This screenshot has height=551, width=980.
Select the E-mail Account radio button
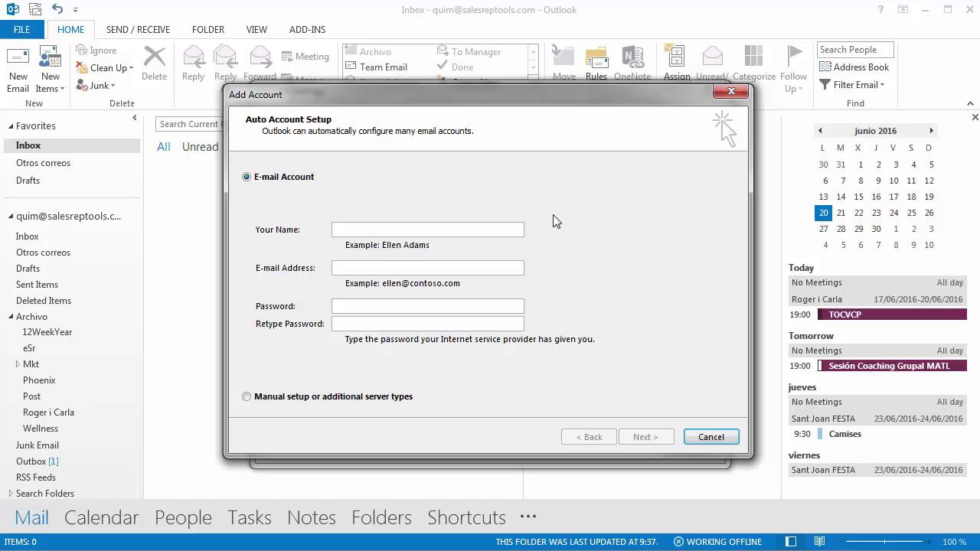point(247,177)
